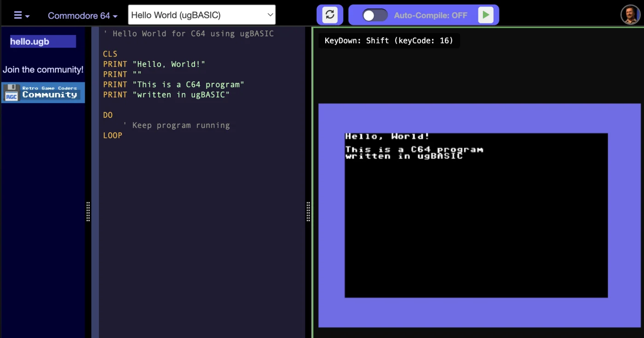Click the first comment line about Hello World for C64

pos(189,34)
